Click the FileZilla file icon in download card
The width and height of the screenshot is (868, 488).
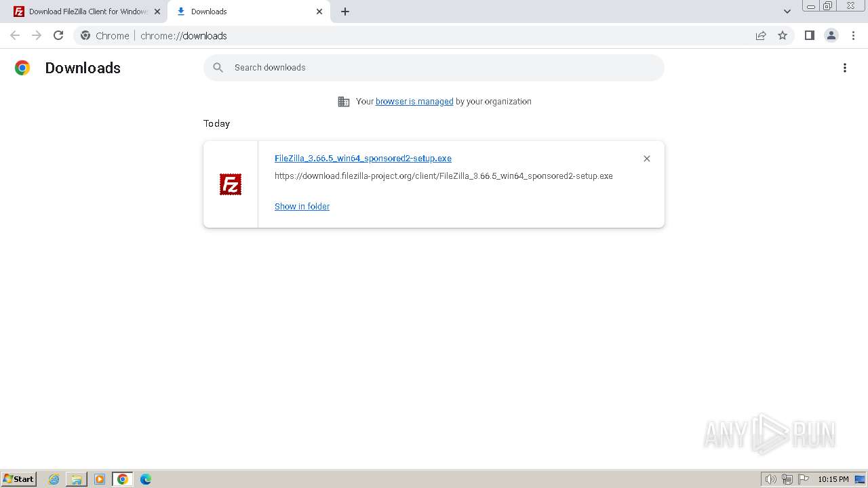231,184
